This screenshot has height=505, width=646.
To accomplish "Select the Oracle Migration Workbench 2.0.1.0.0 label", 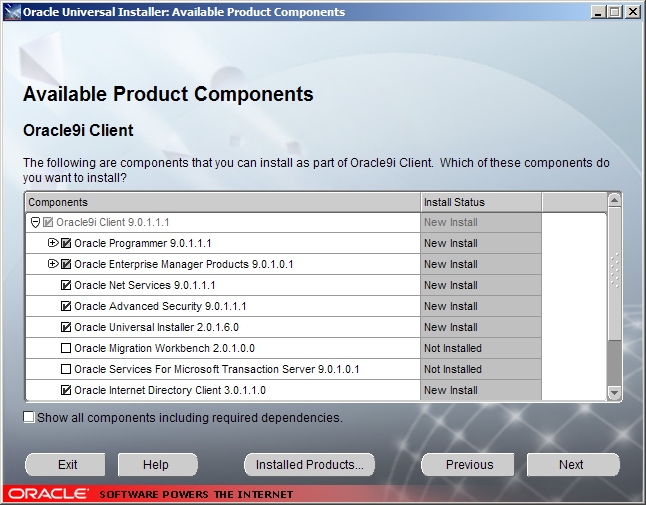I will 164,348.
